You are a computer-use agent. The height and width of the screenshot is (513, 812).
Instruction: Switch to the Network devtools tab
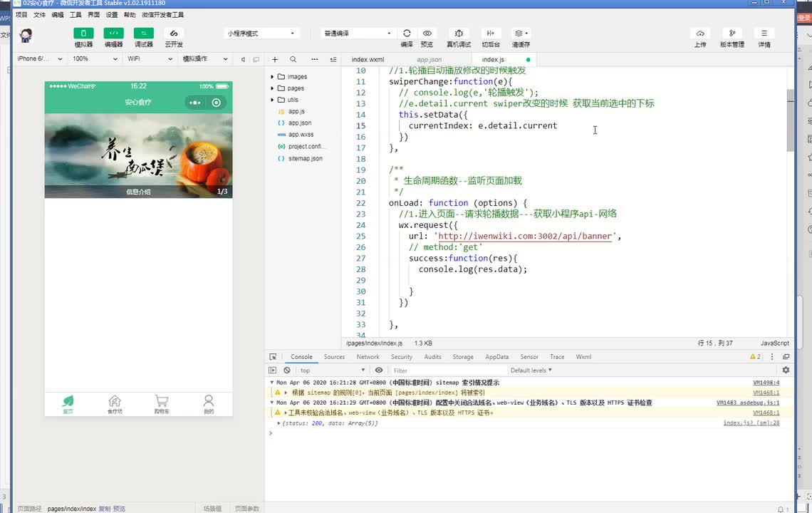tap(368, 357)
